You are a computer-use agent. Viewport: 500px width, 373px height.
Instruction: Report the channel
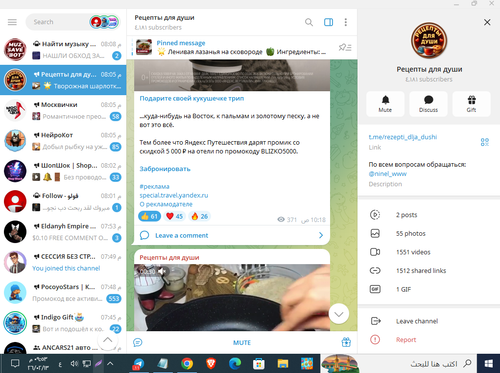tap(429, 340)
